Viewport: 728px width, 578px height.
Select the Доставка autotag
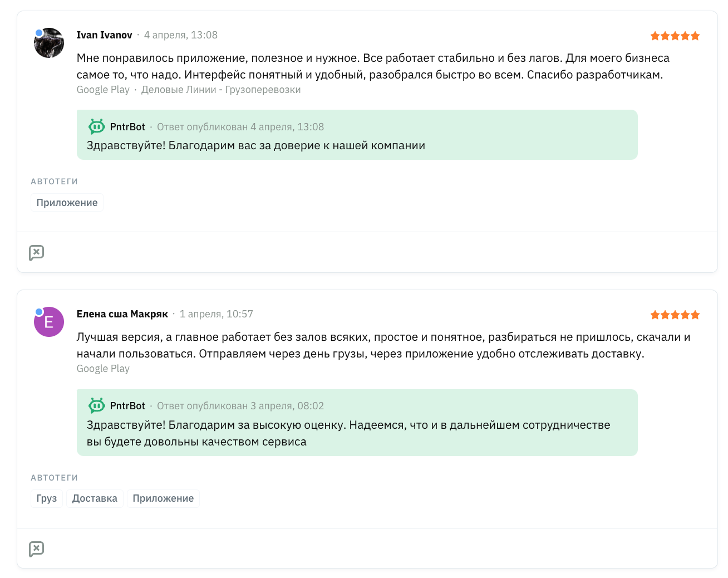95,498
